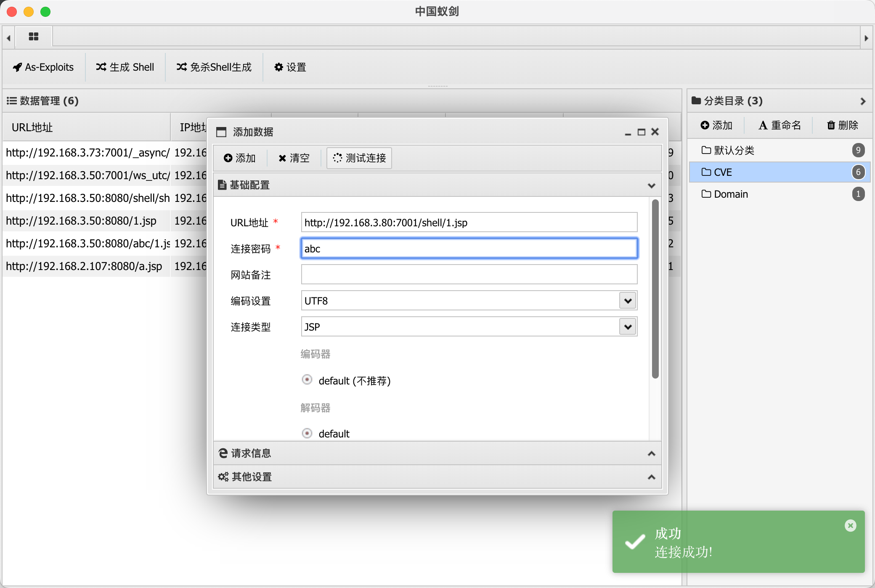Select the default decoder radio button
The image size is (875, 588).
pyautogui.click(x=307, y=433)
